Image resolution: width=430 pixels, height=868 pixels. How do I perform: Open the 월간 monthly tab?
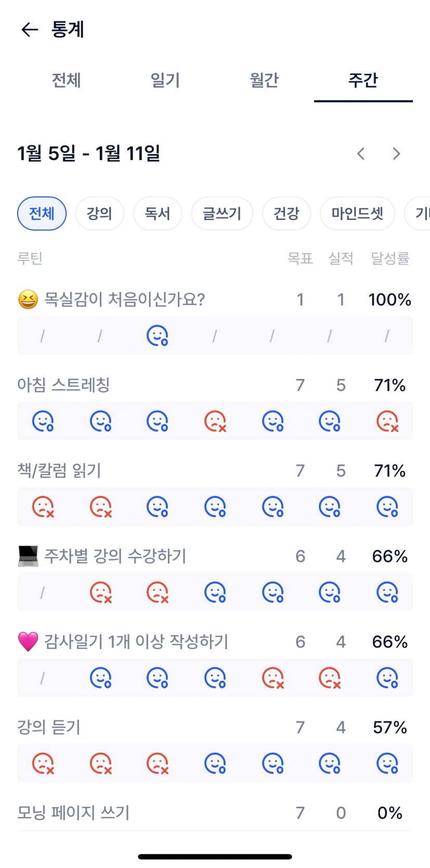click(264, 81)
